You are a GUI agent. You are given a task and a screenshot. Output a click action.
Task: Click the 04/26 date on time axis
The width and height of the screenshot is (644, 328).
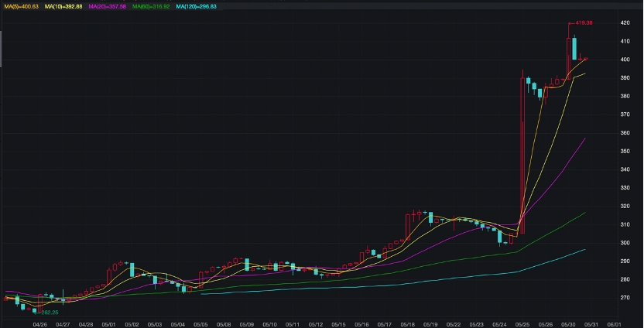pyautogui.click(x=39, y=324)
